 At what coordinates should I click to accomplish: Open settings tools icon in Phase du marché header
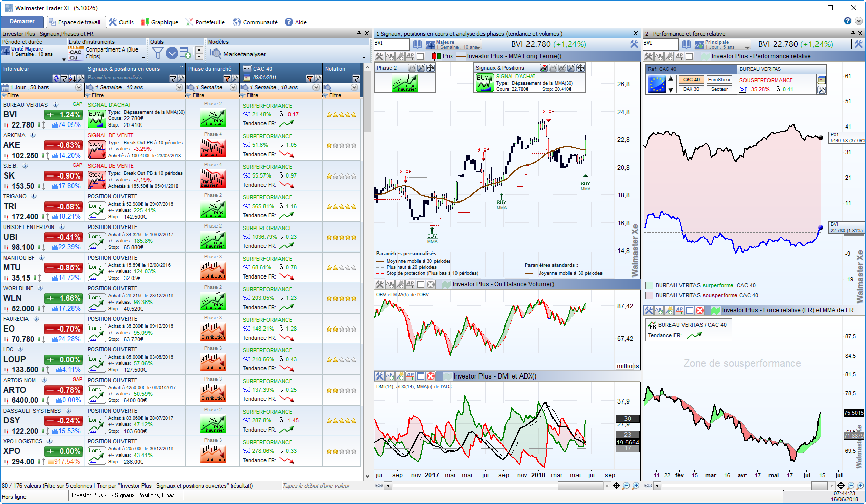pos(235,79)
